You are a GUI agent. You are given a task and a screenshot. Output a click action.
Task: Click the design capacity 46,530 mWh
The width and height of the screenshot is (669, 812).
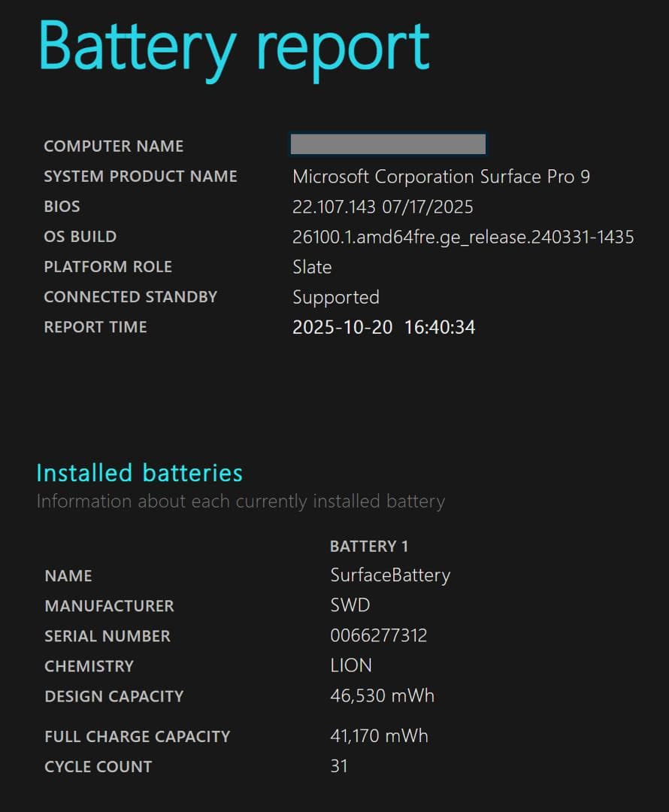(x=382, y=696)
